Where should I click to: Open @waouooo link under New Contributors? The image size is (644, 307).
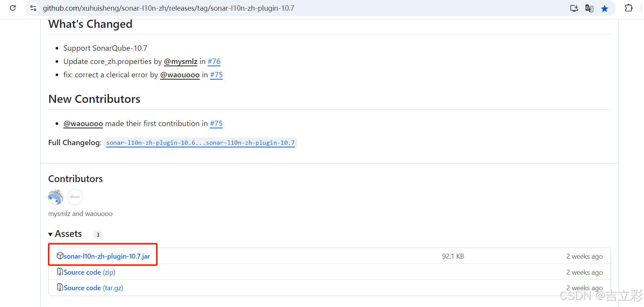pos(83,123)
